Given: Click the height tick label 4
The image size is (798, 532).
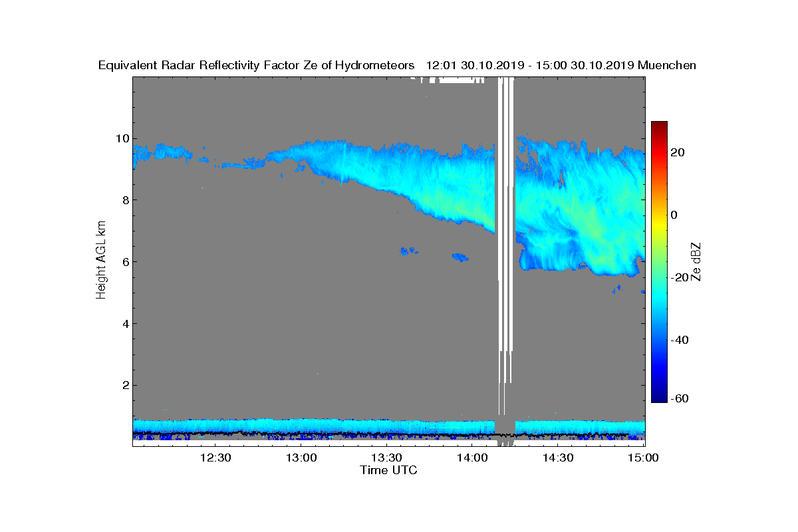Looking at the screenshot, I should [x=124, y=324].
